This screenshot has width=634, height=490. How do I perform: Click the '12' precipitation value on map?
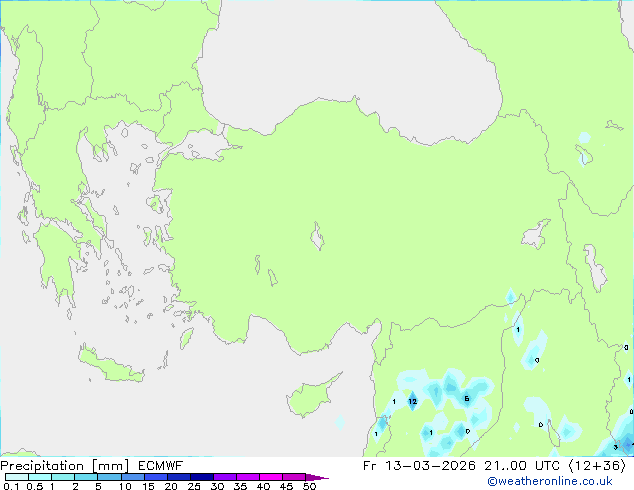pyautogui.click(x=412, y=401)
